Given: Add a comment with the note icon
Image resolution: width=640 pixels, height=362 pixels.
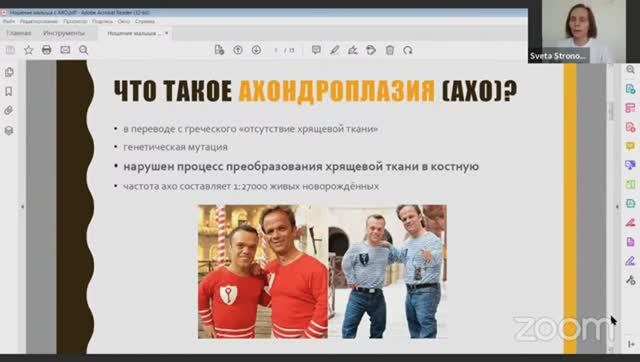Looking at the screenshot, I should click(316, 50).
